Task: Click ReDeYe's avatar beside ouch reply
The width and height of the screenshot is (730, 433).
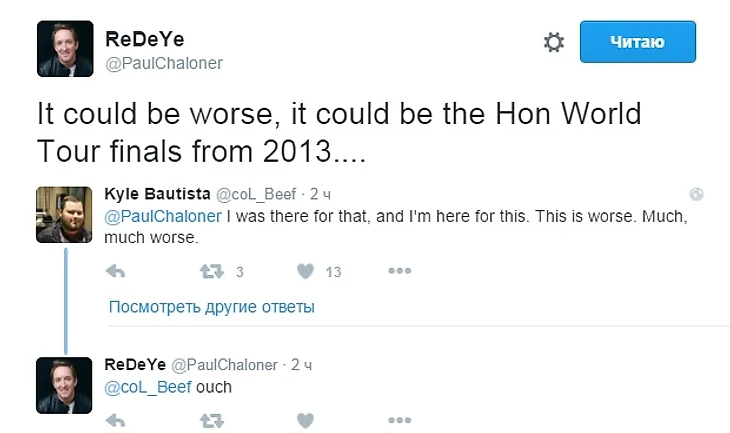Action: (65, 385)
